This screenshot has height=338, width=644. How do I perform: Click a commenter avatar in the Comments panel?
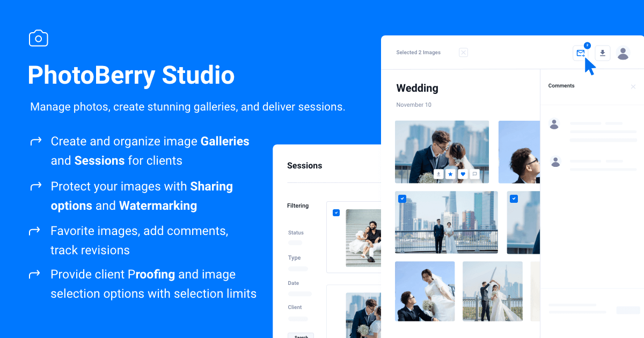554,124
